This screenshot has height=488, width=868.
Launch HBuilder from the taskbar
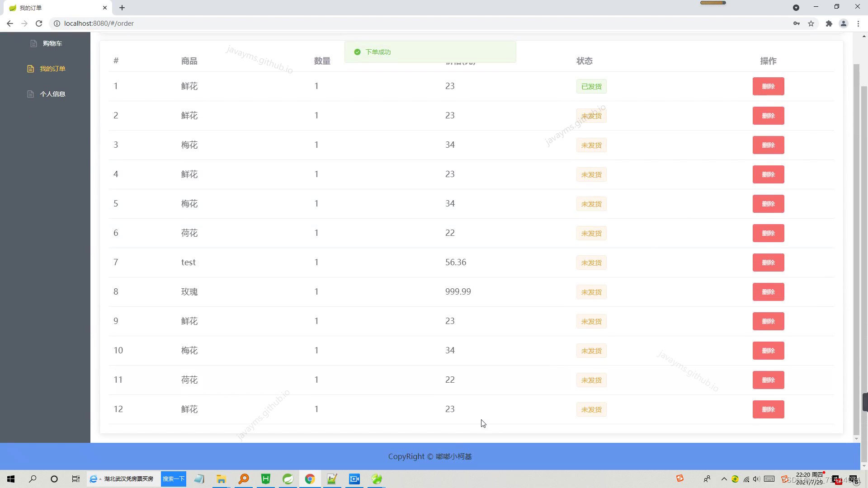click(x=265, y=479)
